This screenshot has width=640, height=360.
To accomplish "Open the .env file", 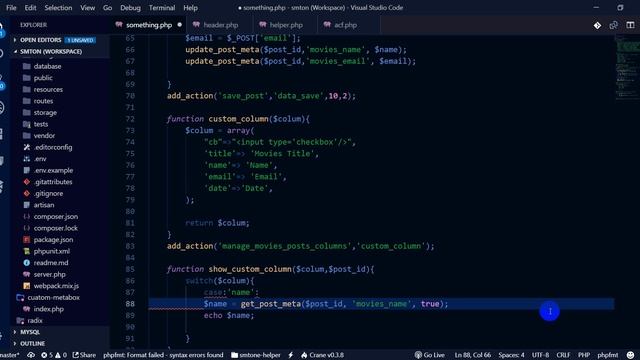I will pos(40,159).
